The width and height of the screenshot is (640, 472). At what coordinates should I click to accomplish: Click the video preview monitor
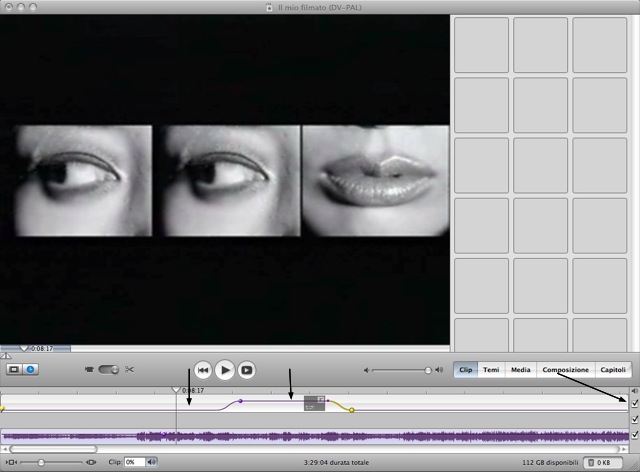(x=225, y=180)
